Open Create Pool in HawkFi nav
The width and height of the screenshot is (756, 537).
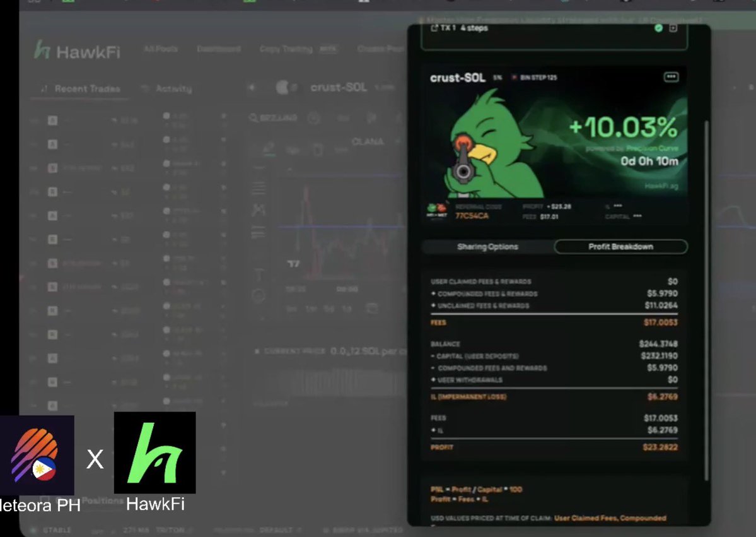click(x=381, y=49)
